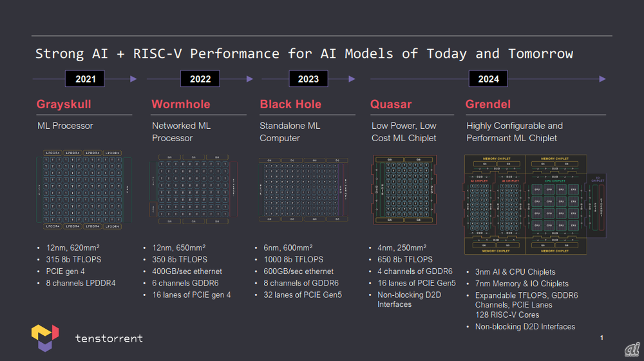Image resolution: width=644 pixels, height=361 pixels.
Task: Click the '32 lanes of PCIE Gen5' bullet
Action: (303, 295)
